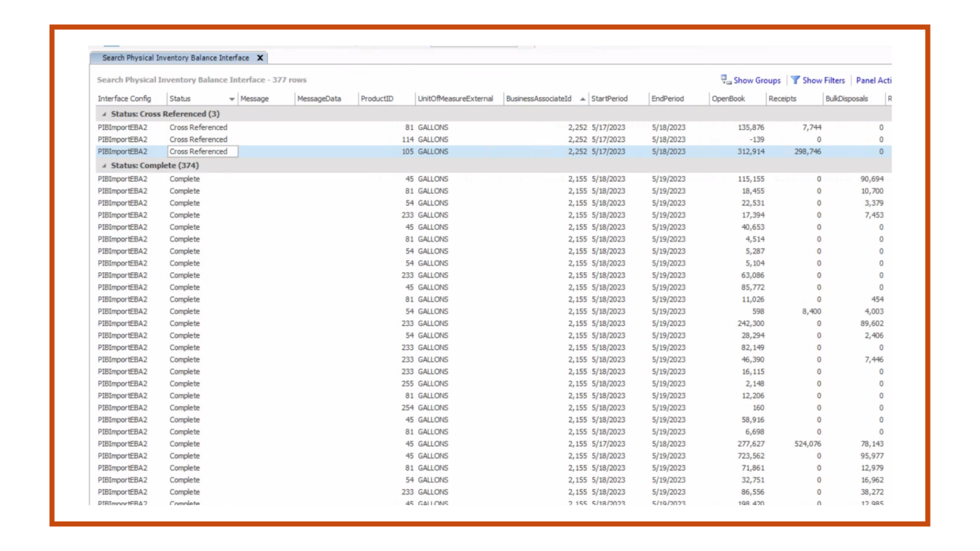Click the Show Filters funnel icon
Screen dimensions: 980x551
click(x=796, y=80)
